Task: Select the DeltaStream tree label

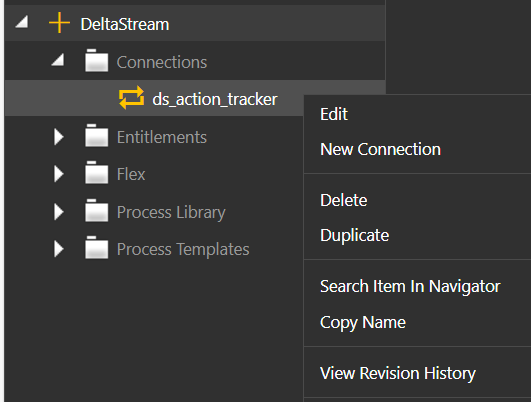Action: click(125, 24)
